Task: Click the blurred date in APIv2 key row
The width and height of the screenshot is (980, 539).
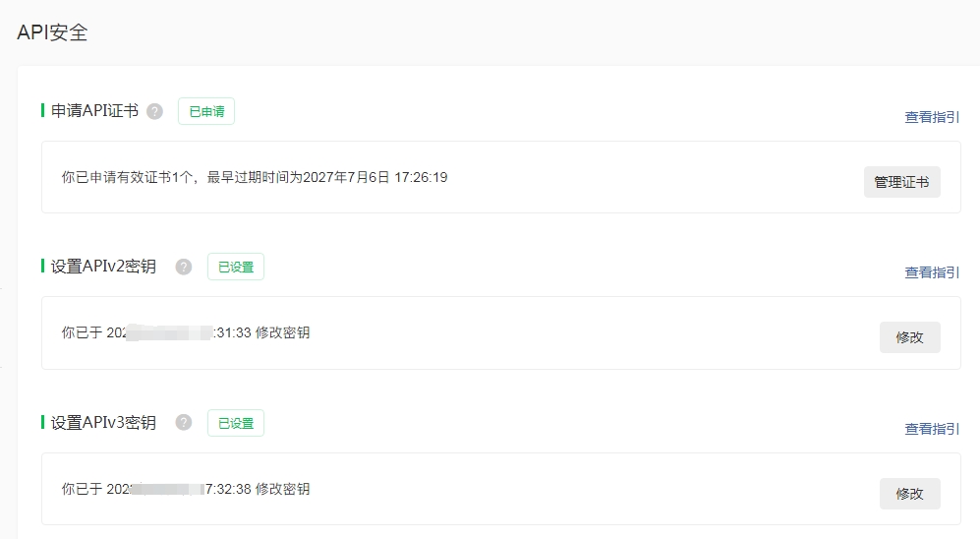Action: [172, 332]
